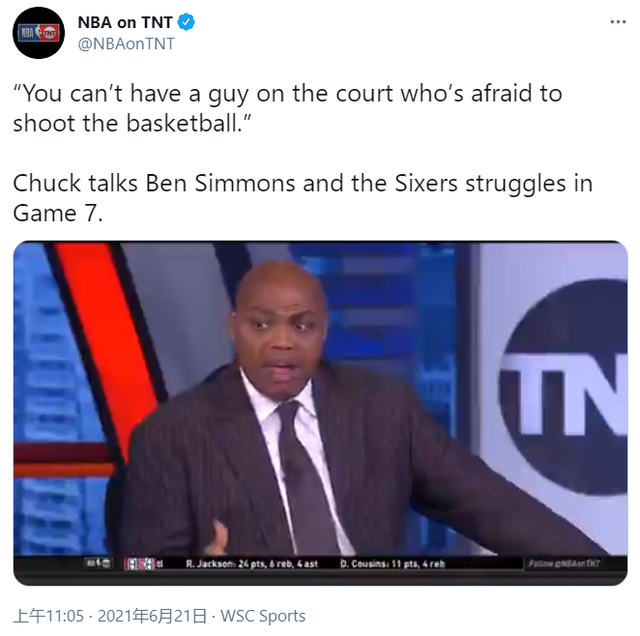Visit the @NBAonTNT handle link
Viewport: 640px width, 636px height.
[126, 44]
